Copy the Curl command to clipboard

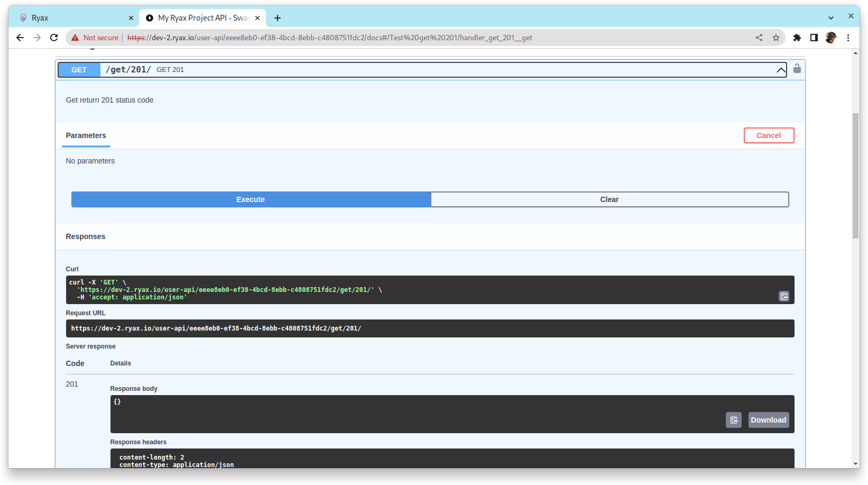(784, 296)
